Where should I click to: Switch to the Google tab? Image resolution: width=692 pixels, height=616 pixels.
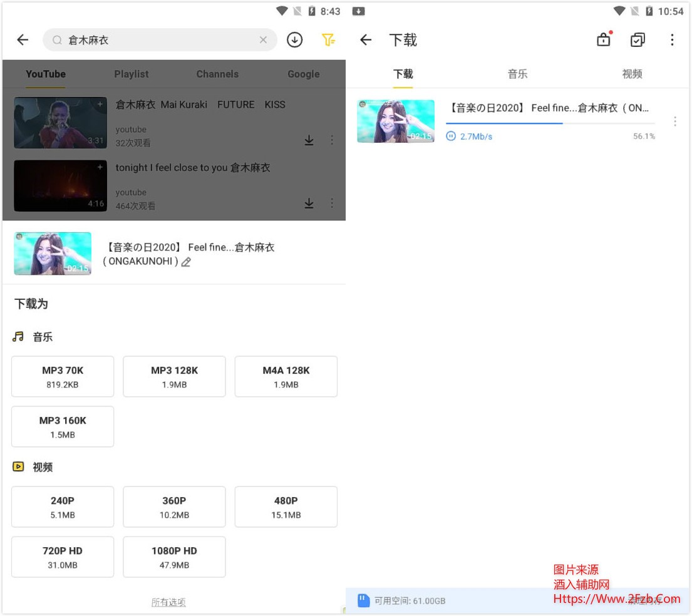(x=303, y=74)
